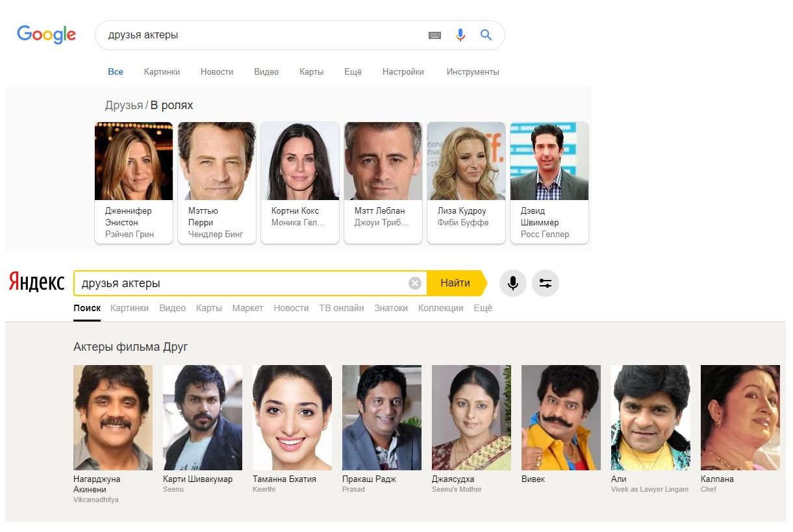Click Чендлер Бинг role text
The width and height of the screenshot is (793, 532).
pos(216,234)
